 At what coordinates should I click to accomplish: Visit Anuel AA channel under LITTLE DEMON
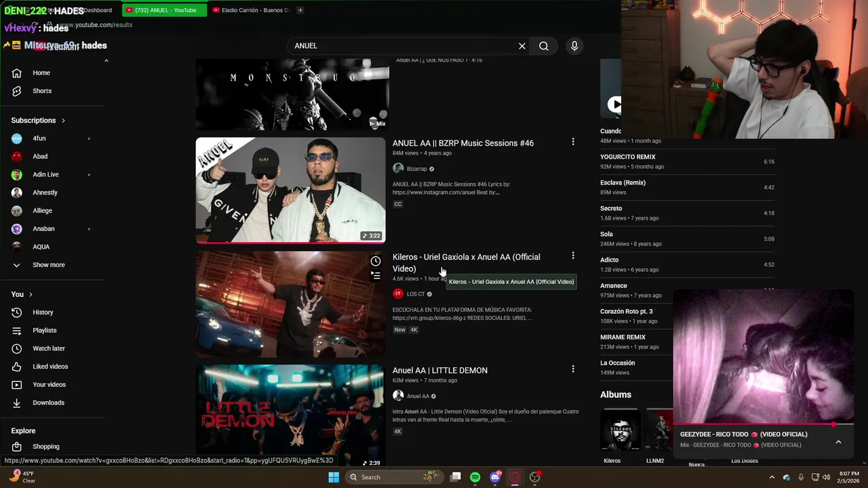click(418, 396)
